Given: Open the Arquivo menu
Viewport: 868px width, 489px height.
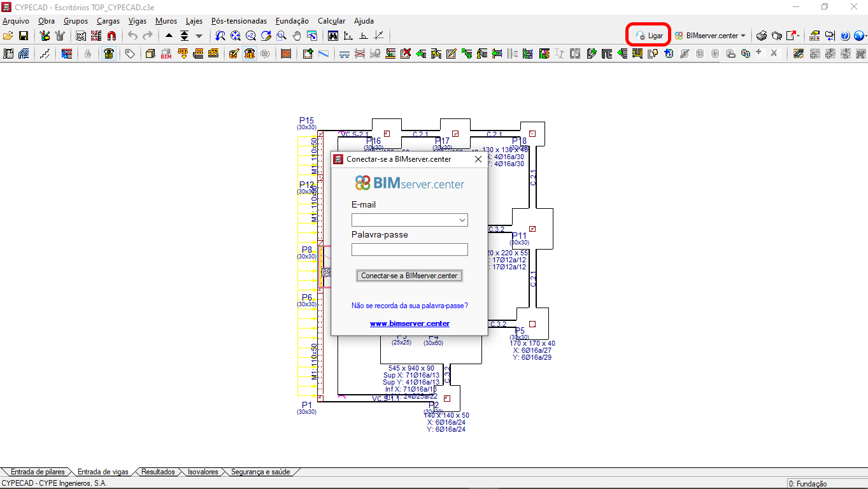Looking at the screenshot, I should [x=16, y=21].
